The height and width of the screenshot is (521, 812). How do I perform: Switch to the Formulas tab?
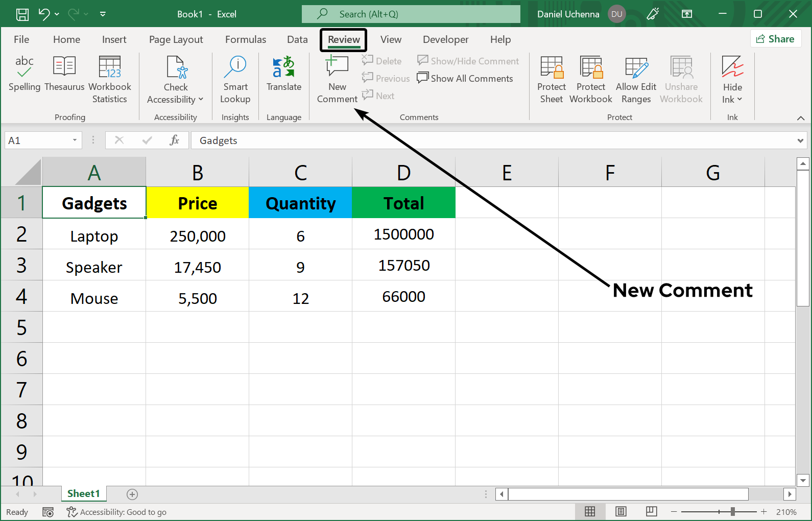[x=246, y=39]
